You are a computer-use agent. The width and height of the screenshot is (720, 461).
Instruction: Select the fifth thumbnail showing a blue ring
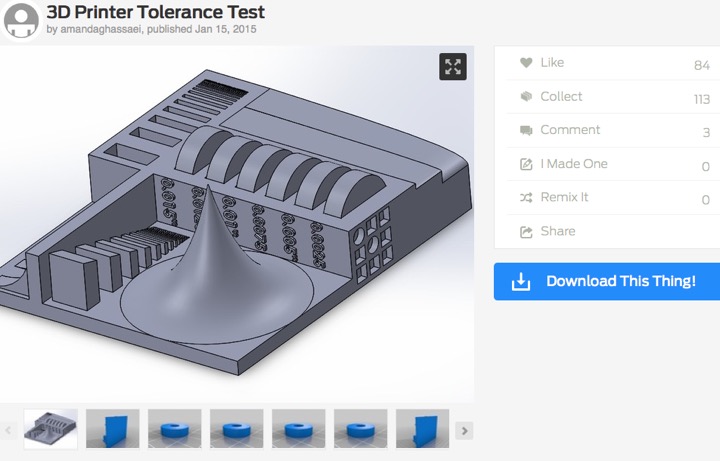[298, 429]
